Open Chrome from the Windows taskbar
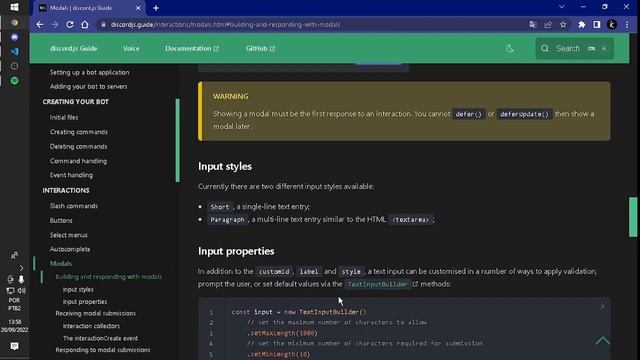This screenshot has height=360, width=640. click(x=14, y=22)
